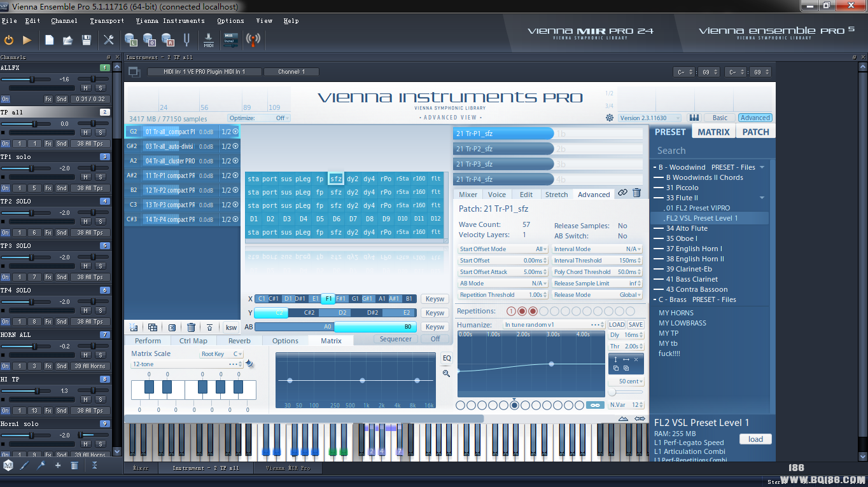Select the third red repetition circle
Viewport: 868px width, 487px height.
tap(533, 312)
